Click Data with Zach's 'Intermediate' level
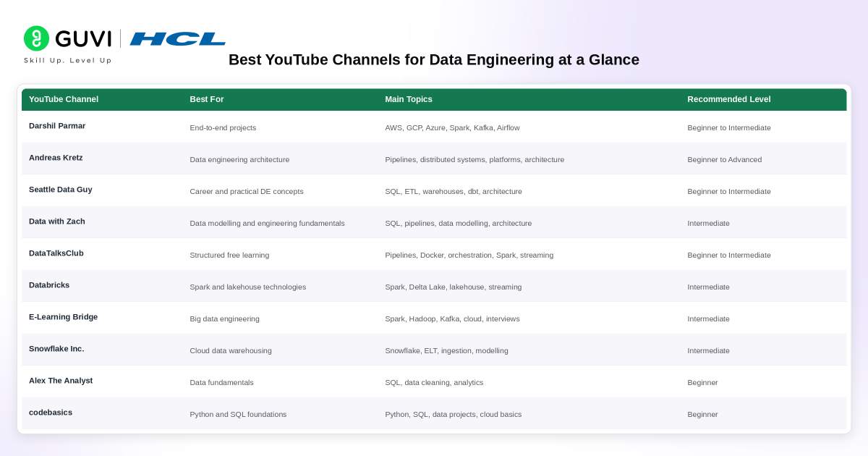Image resolution: width=868 pixels, height=456 pixels. pyautogui.click(x=708, y=224)
